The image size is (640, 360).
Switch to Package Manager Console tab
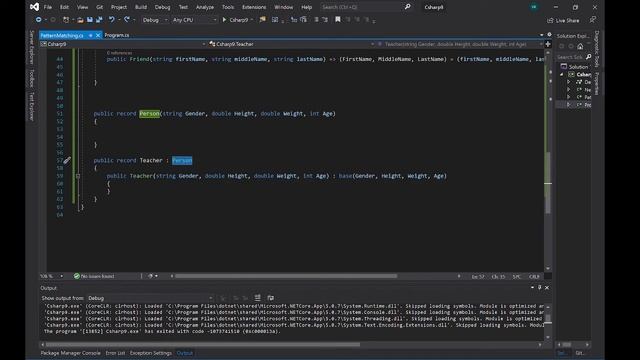[x=71, y=353]
